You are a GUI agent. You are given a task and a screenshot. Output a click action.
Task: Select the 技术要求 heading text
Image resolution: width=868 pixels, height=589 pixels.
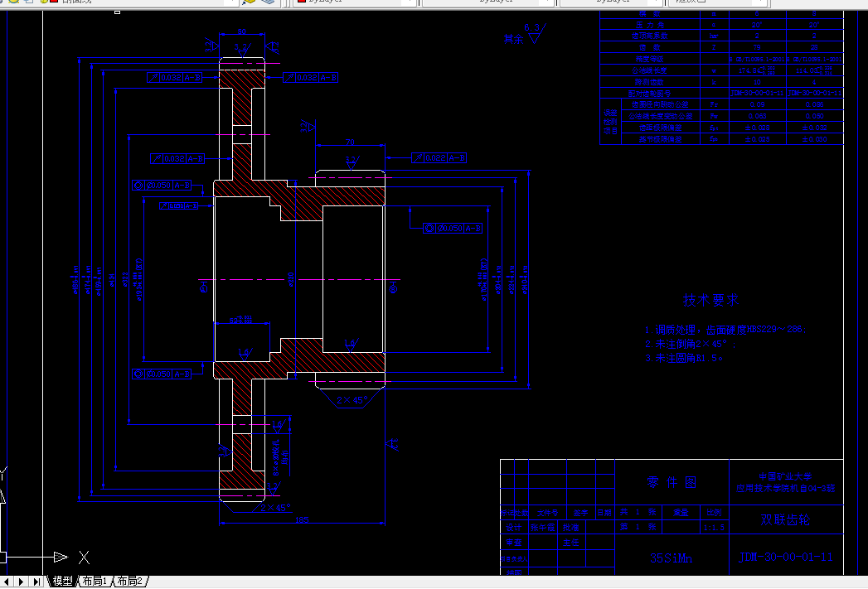click(710, 301)
